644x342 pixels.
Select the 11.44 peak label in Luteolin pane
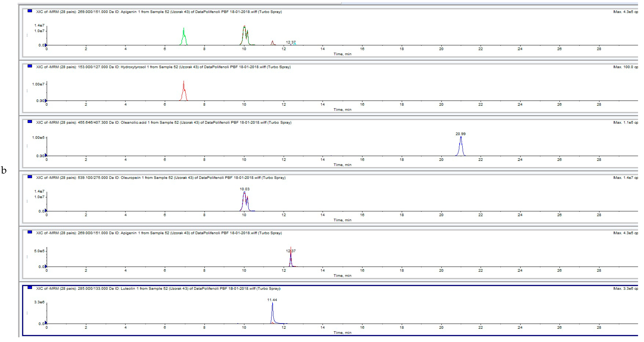pos(272,300)
